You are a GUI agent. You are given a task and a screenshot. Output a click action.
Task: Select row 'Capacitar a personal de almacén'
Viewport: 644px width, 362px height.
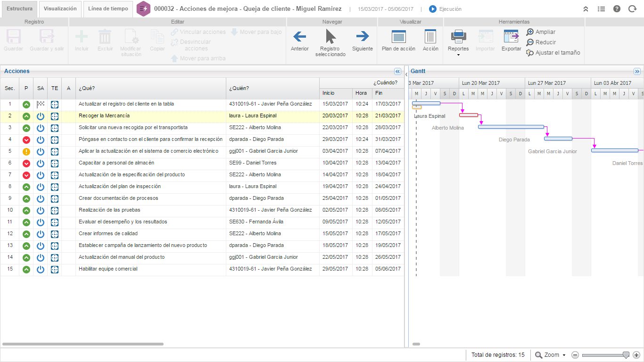tap(116, 163)
